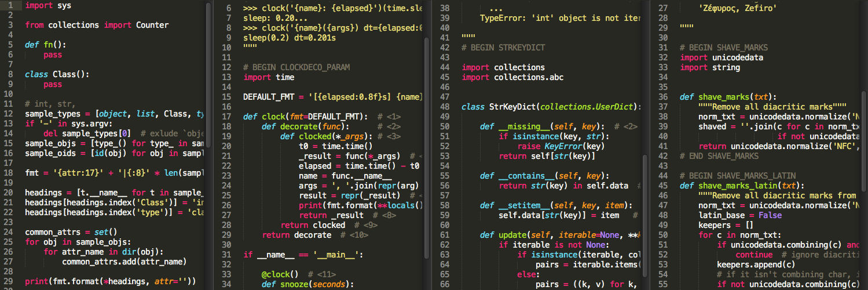Viewport: 868px width, 290px height.
Task: Click 'name = func.__name__' line
Action: (x=345, y=176)
